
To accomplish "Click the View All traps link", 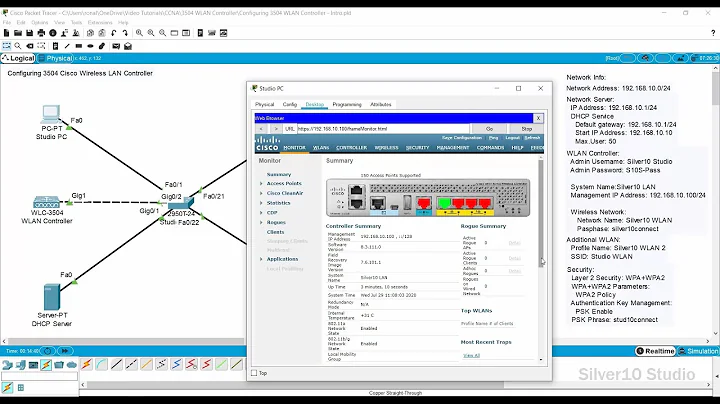I will [471, 355].
